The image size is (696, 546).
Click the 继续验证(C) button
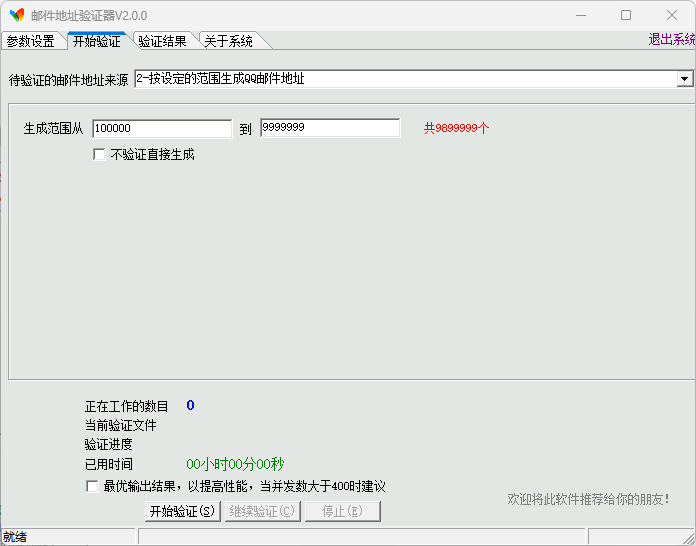(x=262, y=511)
